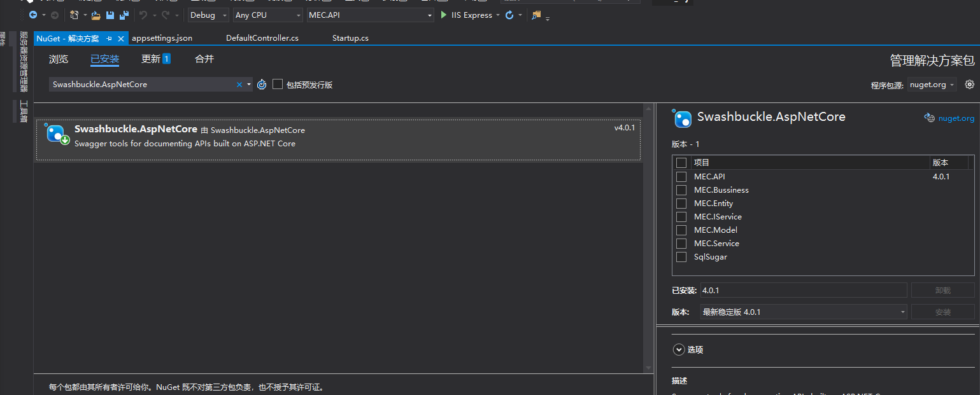The width and height of the screenshot is (980, 395).
Task: Check the MEC.Bussiness project checkbox
Action: coord(681,190)
